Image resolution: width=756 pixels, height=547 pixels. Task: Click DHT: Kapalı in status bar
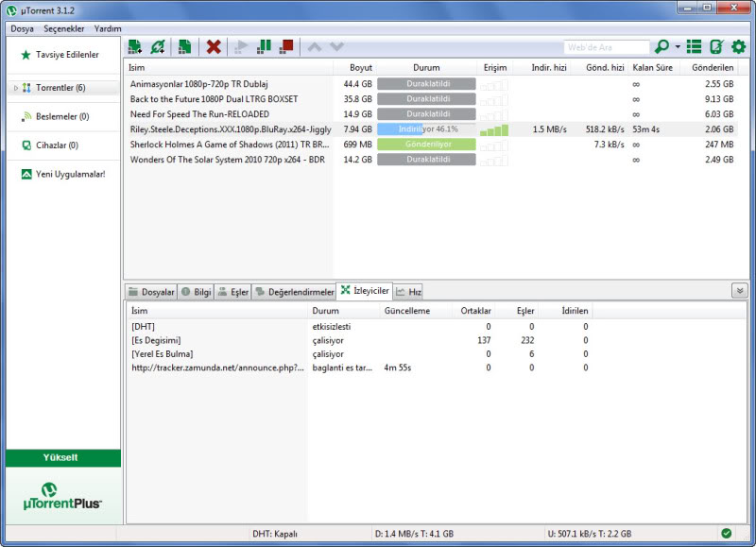(x=275, y=534)
